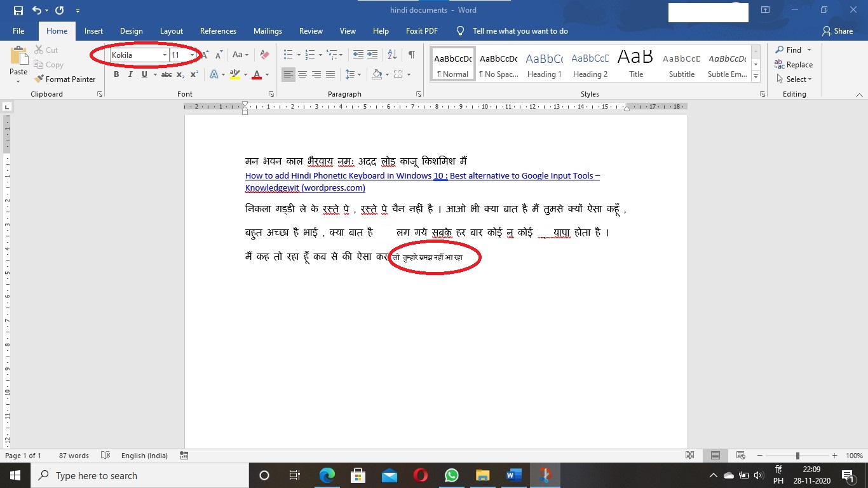Expand the Styles gallery More arrow
The height and width of the screenshot is (488, 868).
tap(756, 77)
